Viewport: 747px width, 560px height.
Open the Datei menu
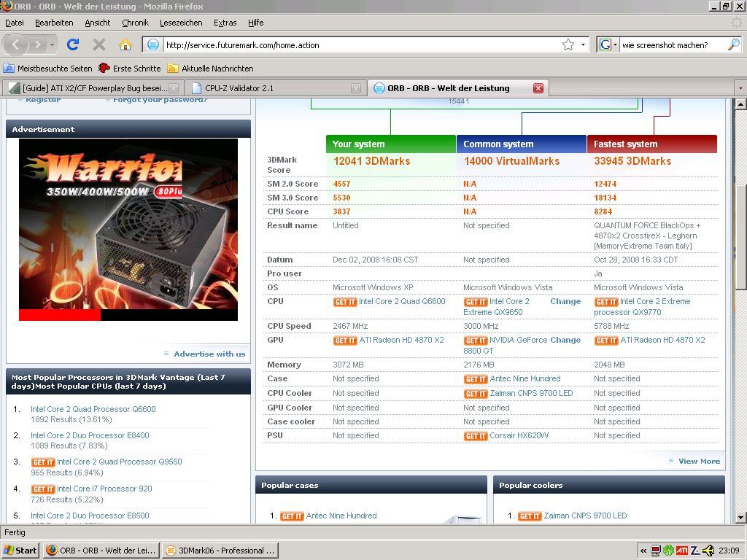(x=15, y=23)
